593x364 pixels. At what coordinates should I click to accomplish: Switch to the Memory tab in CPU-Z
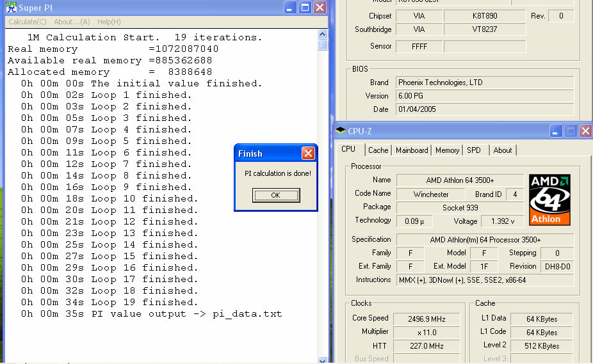coord(447,150)
